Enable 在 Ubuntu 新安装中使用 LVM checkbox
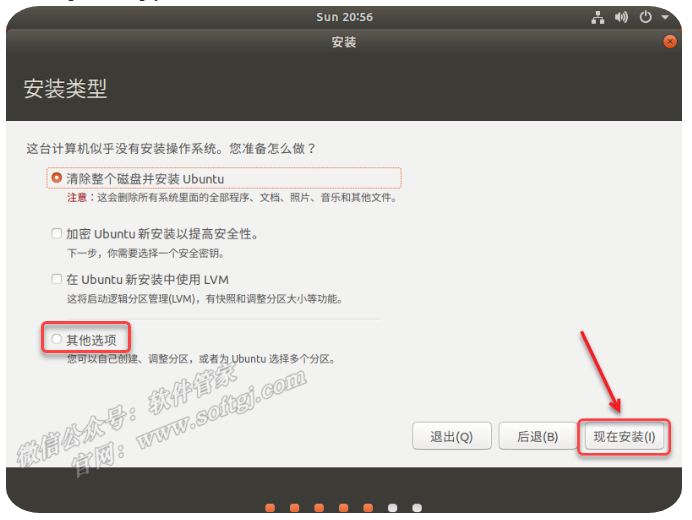 tap(56, 279)
